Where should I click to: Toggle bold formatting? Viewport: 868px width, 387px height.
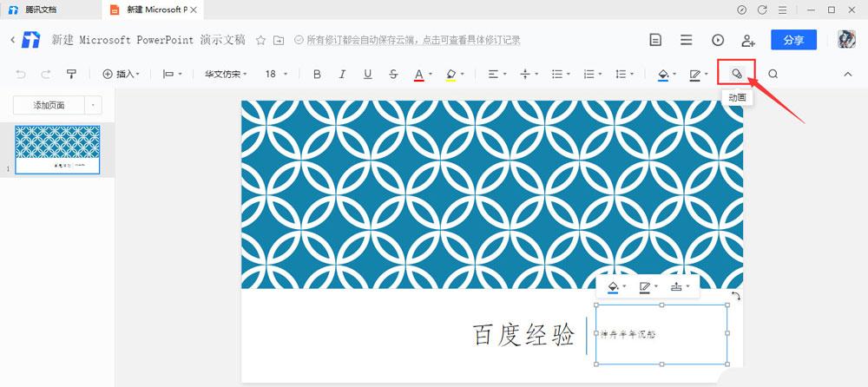click(x=317, y=75)
